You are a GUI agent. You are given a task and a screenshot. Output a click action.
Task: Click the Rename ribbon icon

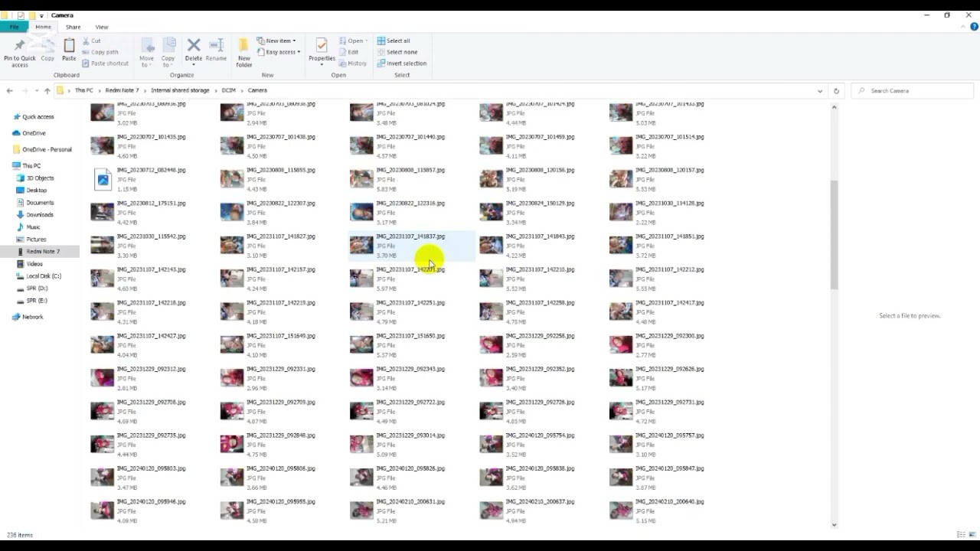[x=216, y=51]
